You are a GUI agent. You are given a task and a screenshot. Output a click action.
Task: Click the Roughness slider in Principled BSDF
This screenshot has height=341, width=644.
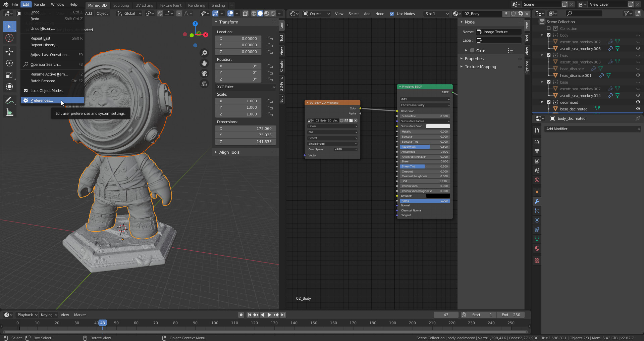tap(425, 147)
